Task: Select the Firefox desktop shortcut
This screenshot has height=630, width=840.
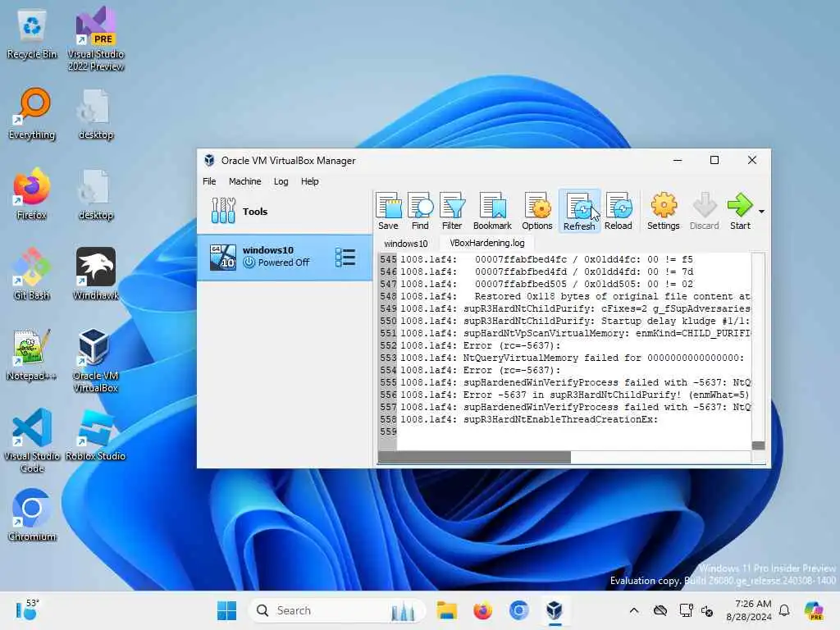Action: 32,194
